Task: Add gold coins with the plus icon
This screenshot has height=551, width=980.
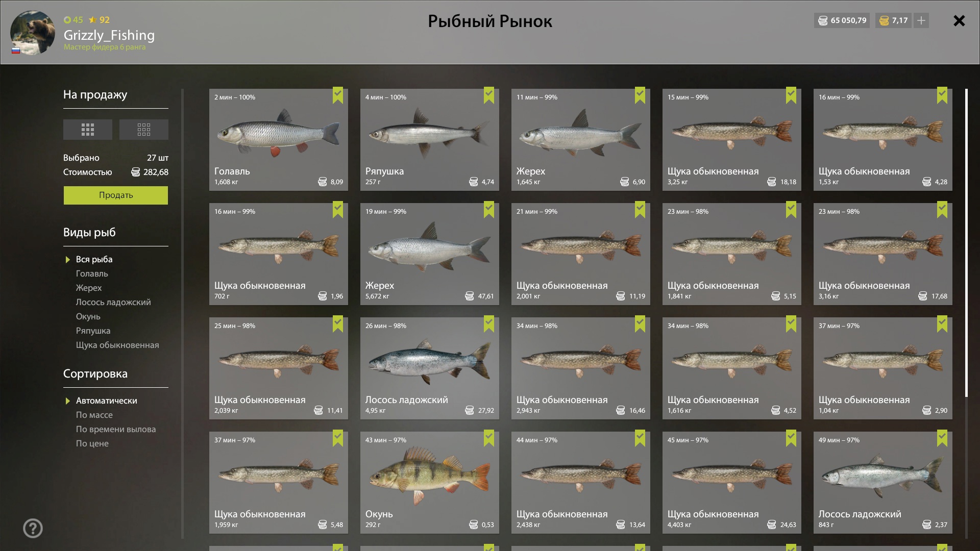Action: pyautogui.click(x=921, y=20)
